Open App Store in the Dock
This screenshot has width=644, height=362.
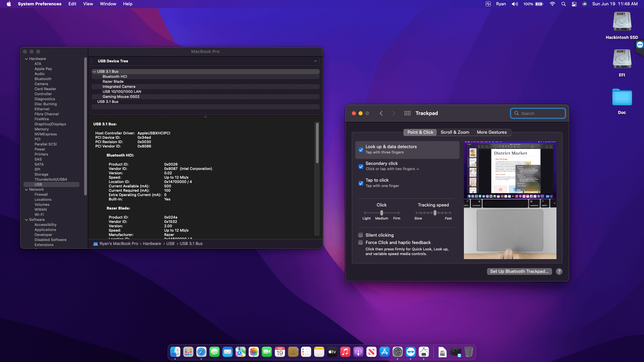pos(384,352)
